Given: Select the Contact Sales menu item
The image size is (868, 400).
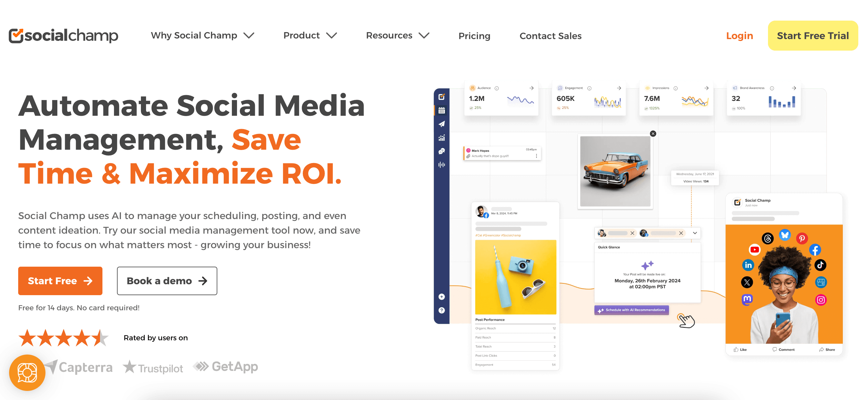Looking at the screenshot, I should point(550,35).
